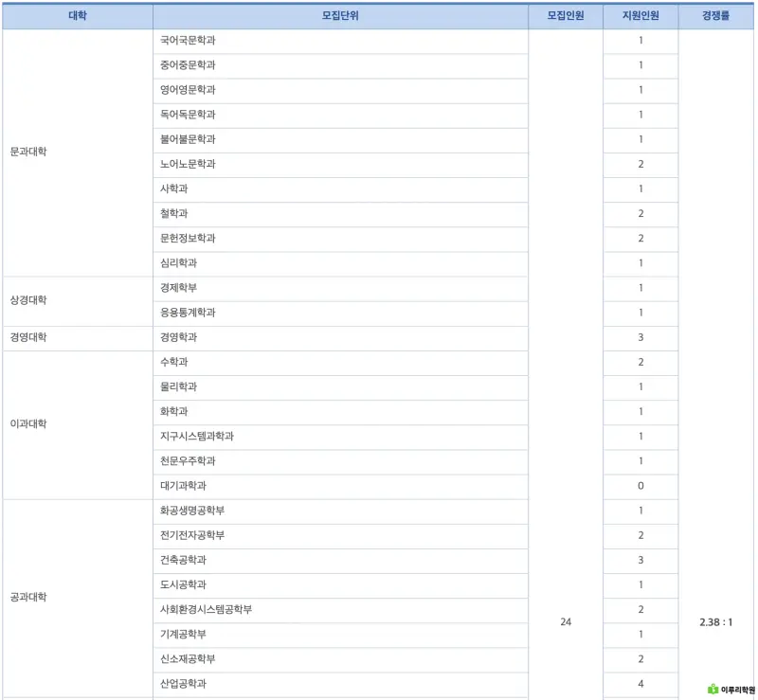Image resolution: width=758 pixels, height=700 pixels.
Task: Select the 수학과 cell
Action: click(x=340, y=362)
